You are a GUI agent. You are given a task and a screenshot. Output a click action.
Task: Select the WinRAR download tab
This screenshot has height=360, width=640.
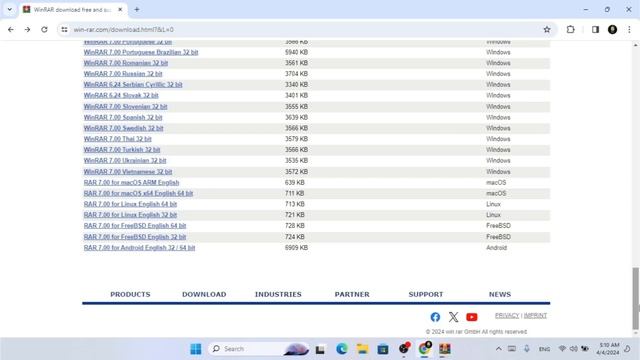point(73,9)
